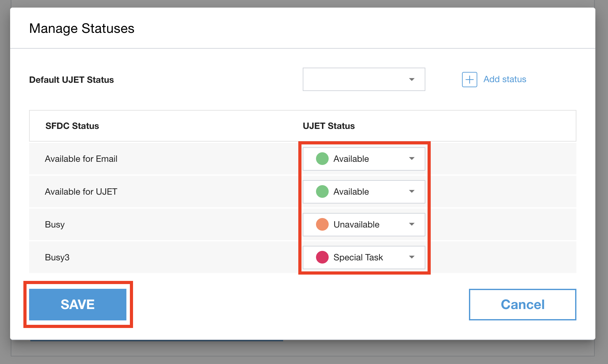This screenshot has width=608, height=364.
Task: Click the dropdown arrow in the Available for Email row
Action: click(411, 159)
